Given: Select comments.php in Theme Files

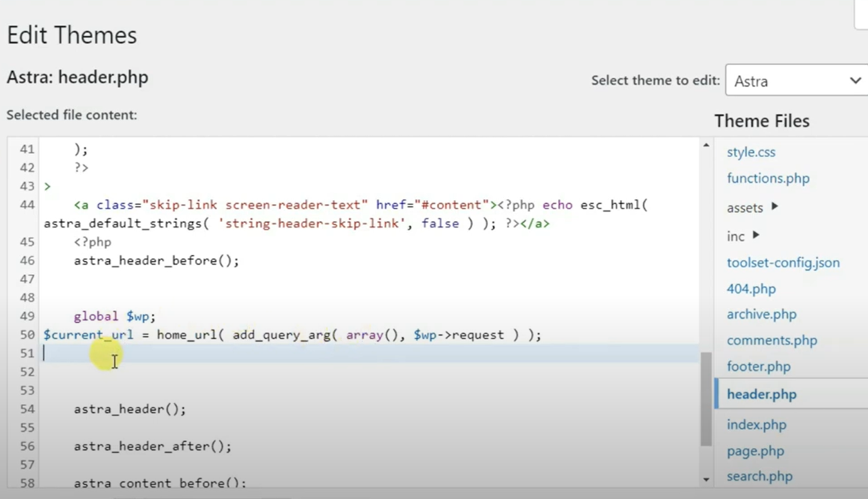Looking at the screenshot, I should 771,340.
